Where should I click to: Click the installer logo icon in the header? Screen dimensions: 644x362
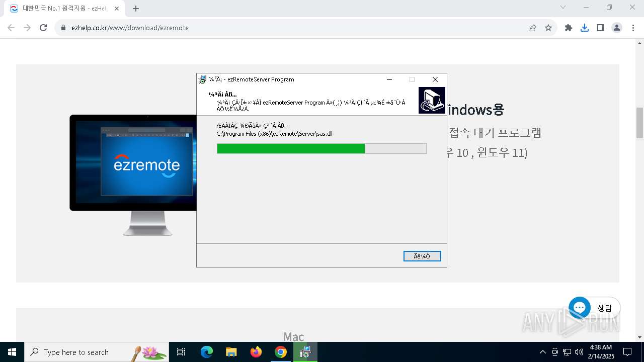click(x=432, y=100)
